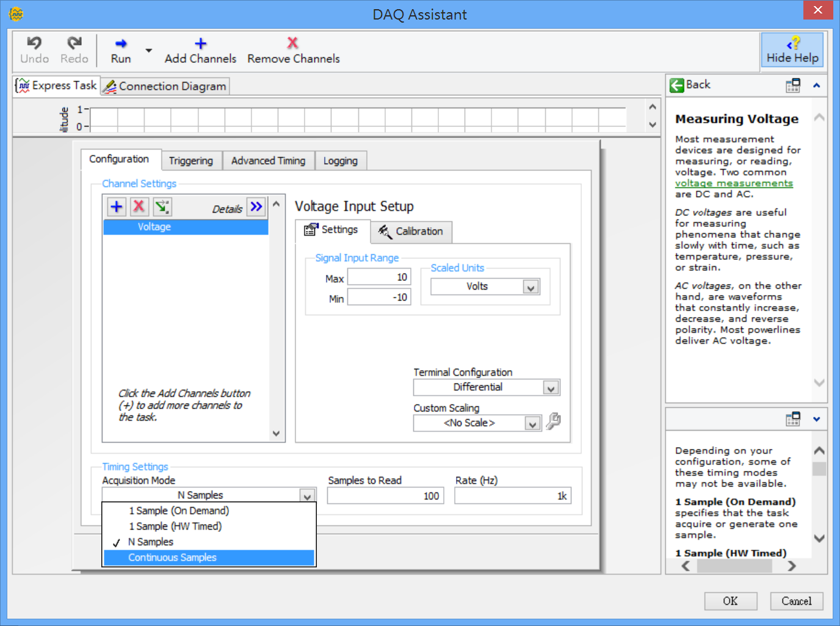Select Continuous Samples from the acquisition list
840x626 pixels.
172,557
